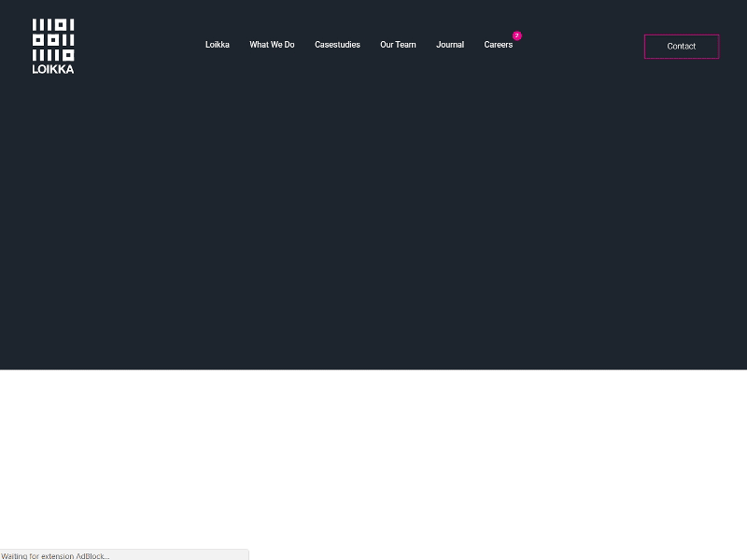Click the "Contact" button on the right
The height and width of the screenshot is (560, 747).
pyautogui.click(x=681, y=46)
